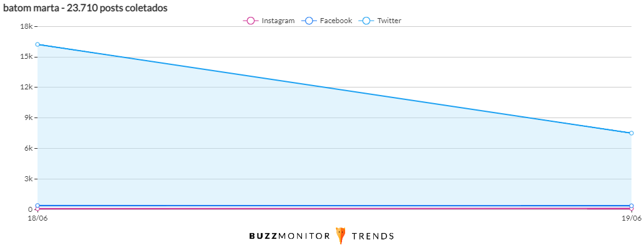Click the Twitter legend marker icon

pyautogui.click(x=366, y=21)
